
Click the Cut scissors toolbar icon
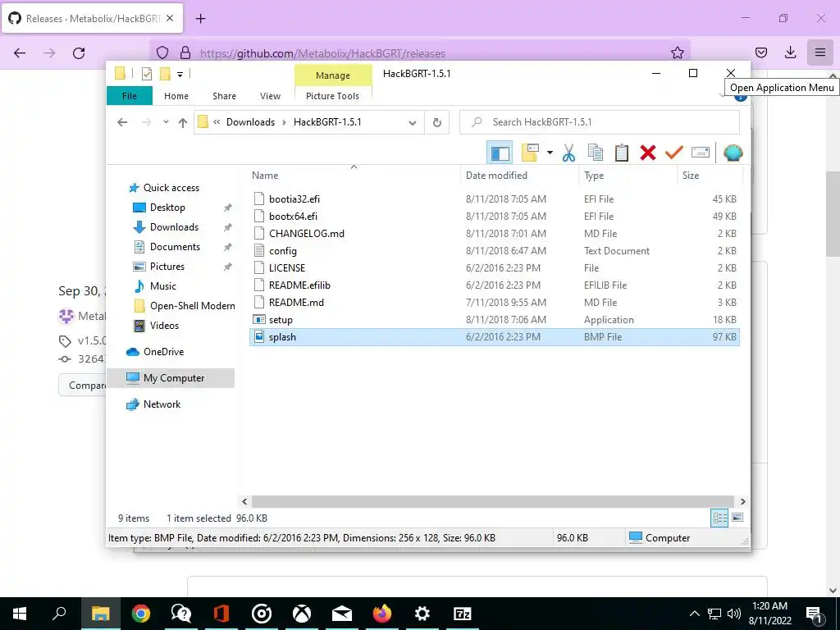click(568, 153)
